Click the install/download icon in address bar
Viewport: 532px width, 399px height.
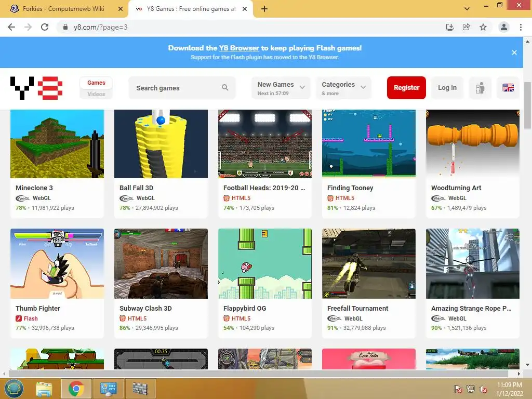tap(450, 27)
